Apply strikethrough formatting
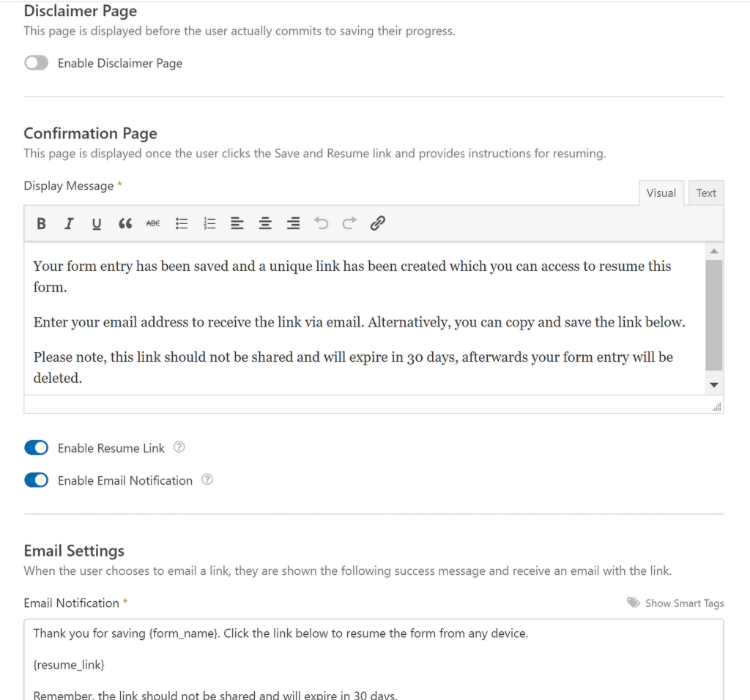 point(153,223)
